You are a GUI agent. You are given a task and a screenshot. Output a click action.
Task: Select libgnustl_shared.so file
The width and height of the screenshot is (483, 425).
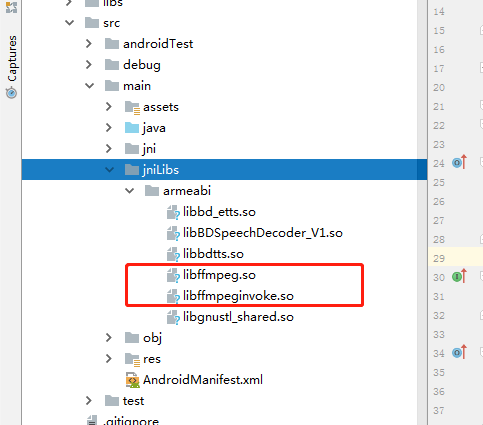[238, 317]
